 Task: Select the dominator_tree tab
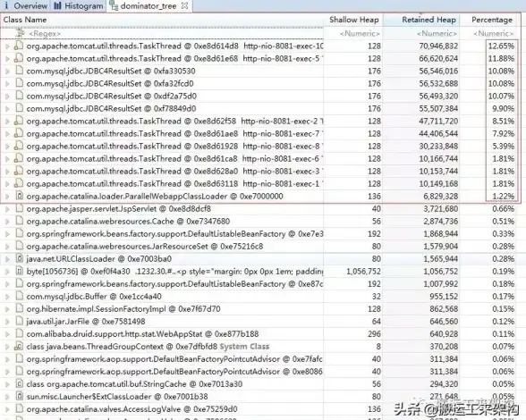click(x=144, y=5)
